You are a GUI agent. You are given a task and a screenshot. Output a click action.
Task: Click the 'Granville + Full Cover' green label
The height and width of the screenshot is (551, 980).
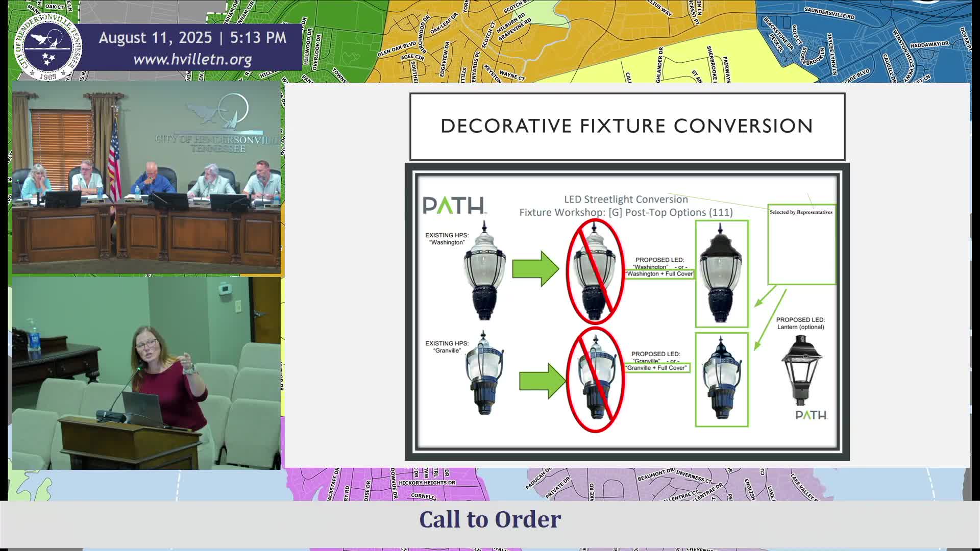[x=656, y=368]
